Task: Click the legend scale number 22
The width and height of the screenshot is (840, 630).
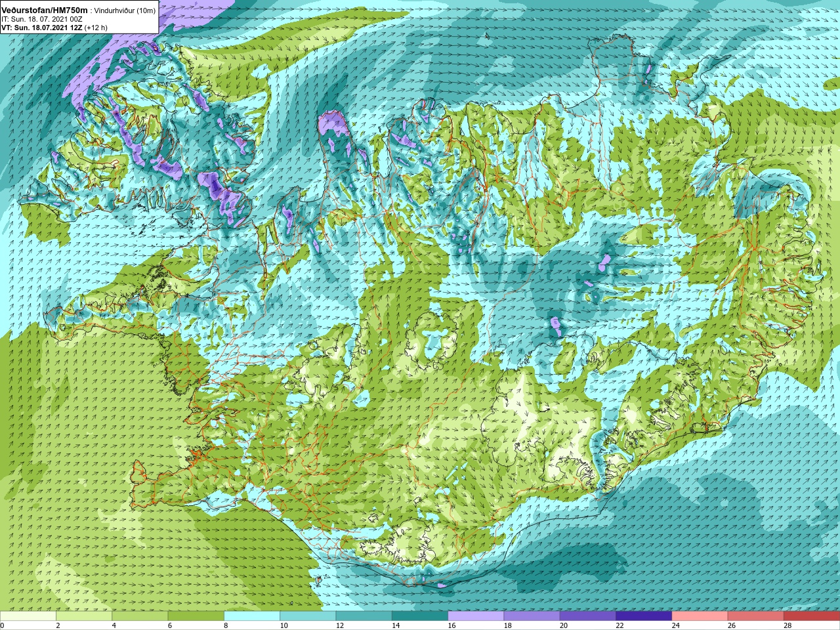Action: coord(619,625)
